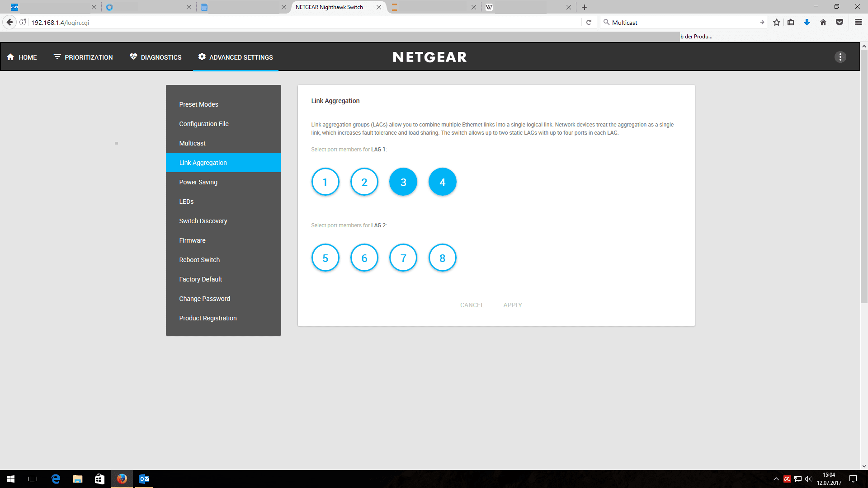The width and height of the screenshot is (868, 488).
Task: Switch to the first browser tab with the DSM icon
Action: point(53,7)
